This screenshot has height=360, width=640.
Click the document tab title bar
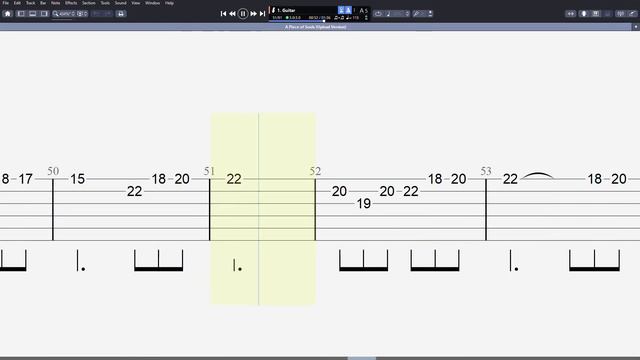pos(316,27)
